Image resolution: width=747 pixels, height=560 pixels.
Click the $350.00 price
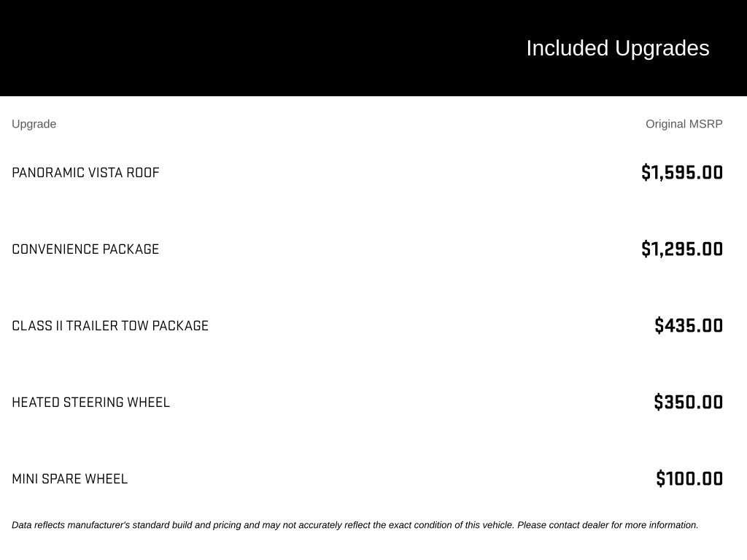click(x=689, y=402)
